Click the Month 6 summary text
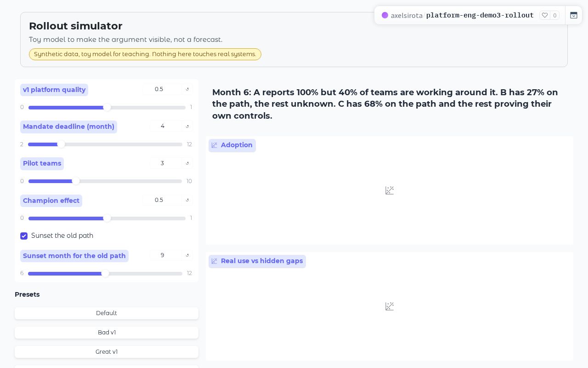This screenshot has height=368, width=588. pos(385,104)
